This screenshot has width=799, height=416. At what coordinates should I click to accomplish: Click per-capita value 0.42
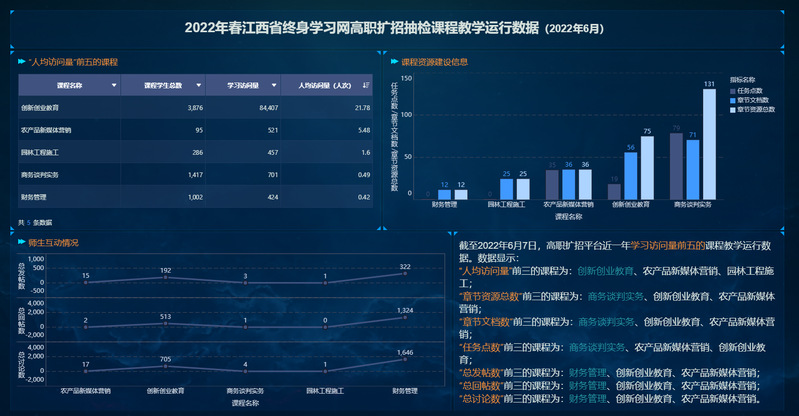[x=364, y=197]
